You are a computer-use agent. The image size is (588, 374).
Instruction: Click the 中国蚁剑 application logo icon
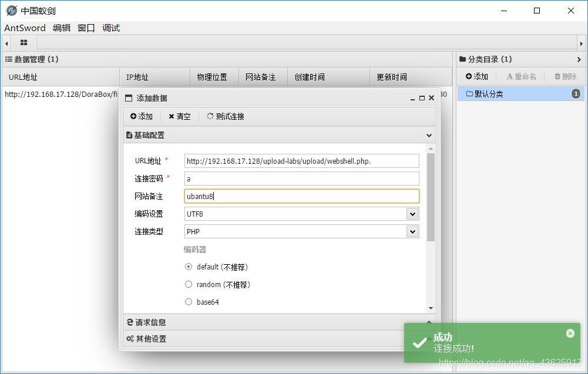point(12,11)
